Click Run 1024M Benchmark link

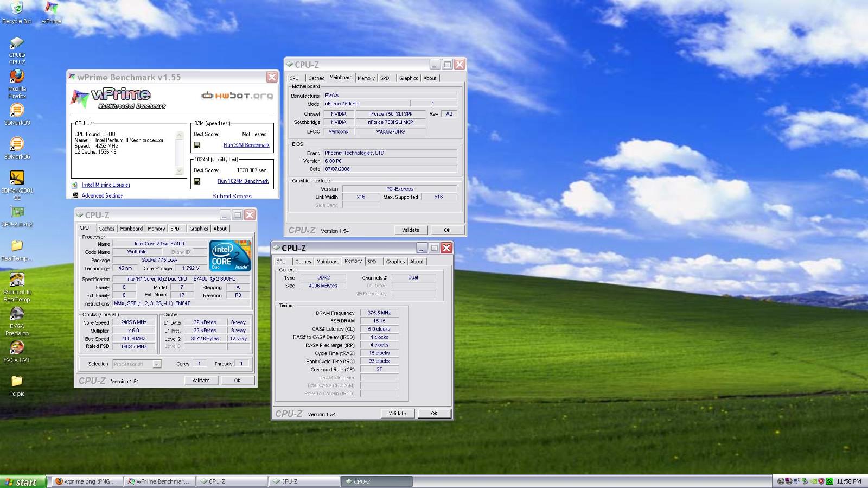click(243, 181)
